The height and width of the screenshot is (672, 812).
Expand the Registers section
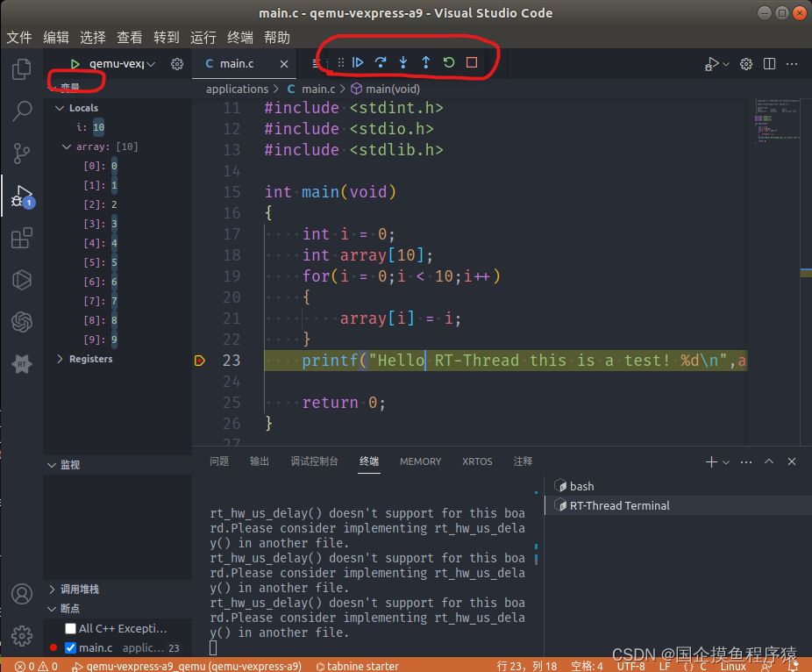coord(61,358)
